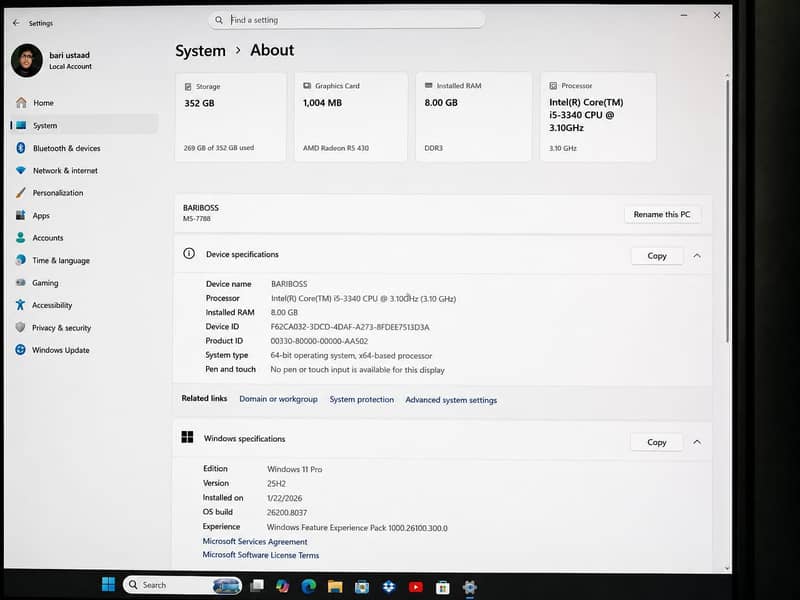
Task: Open the Storage 352 GB card
Action: point(230,117)
